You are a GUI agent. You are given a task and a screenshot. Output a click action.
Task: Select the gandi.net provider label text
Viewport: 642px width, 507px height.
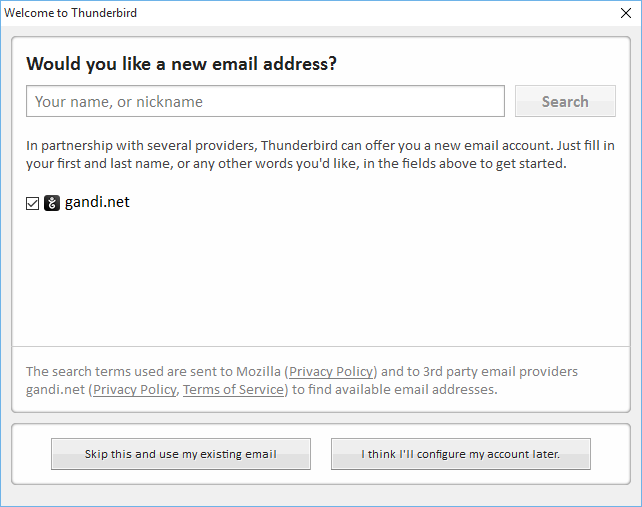[97, 202]
